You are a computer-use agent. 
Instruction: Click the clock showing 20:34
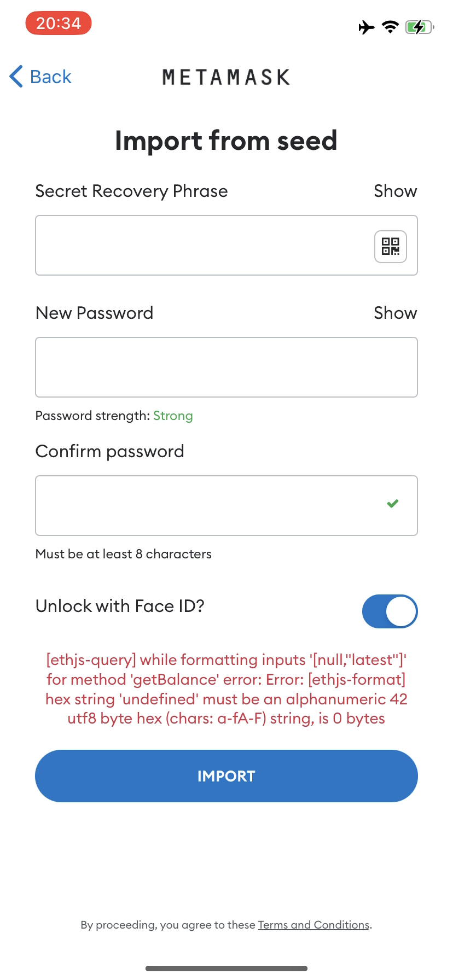(58, 23)
